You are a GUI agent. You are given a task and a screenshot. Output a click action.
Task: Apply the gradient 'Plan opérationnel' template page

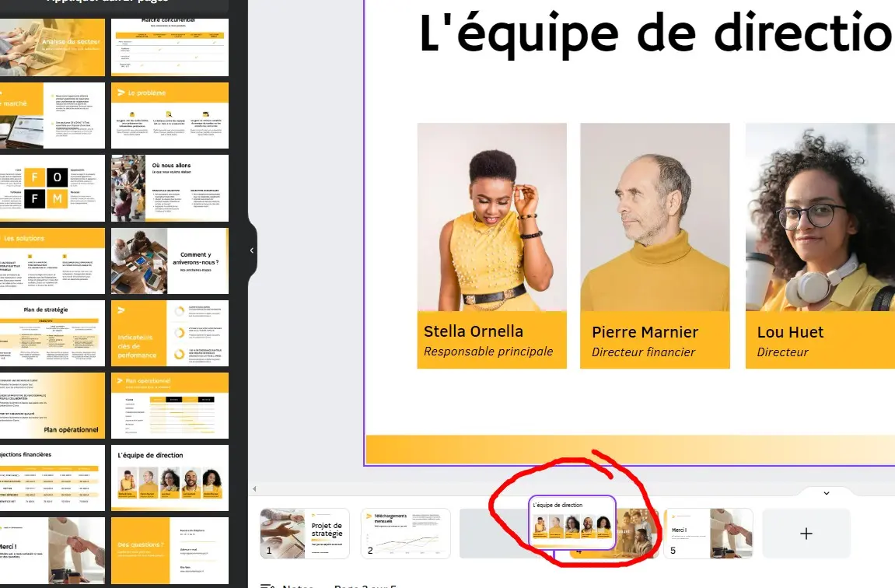pos(53,406)
